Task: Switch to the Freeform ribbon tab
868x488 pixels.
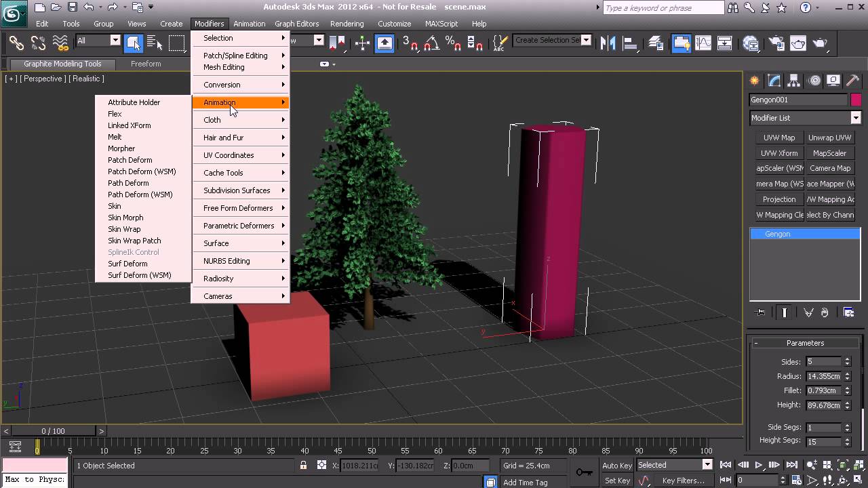Action: pos(146,64)
